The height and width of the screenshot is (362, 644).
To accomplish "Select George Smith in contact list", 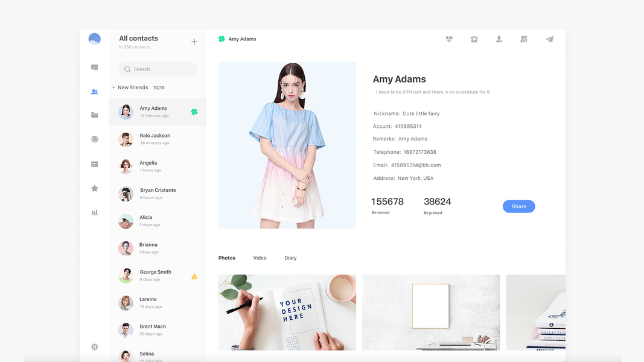I will click(158, 275).
